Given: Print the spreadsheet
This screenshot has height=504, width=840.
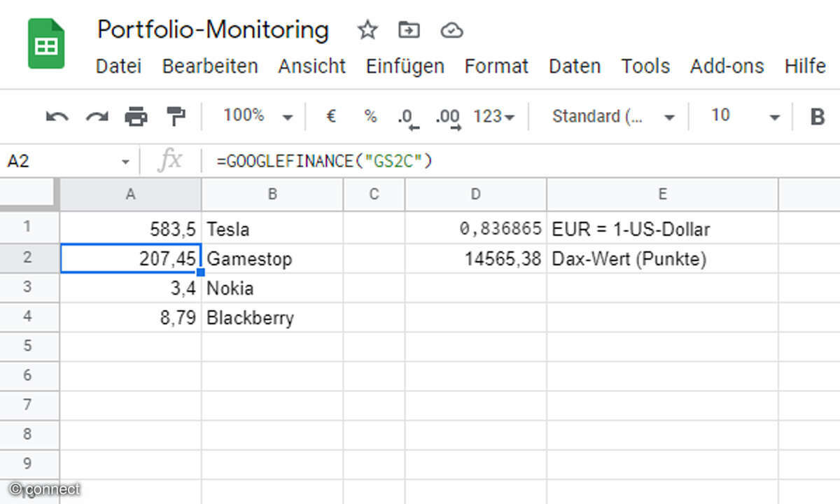Looking at the screenshot, I should point(136,116).
